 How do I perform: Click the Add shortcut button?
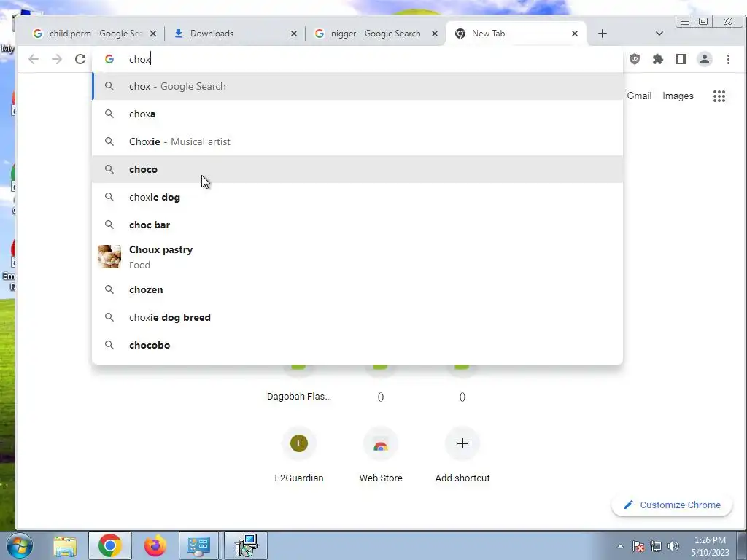coord(462,455)
